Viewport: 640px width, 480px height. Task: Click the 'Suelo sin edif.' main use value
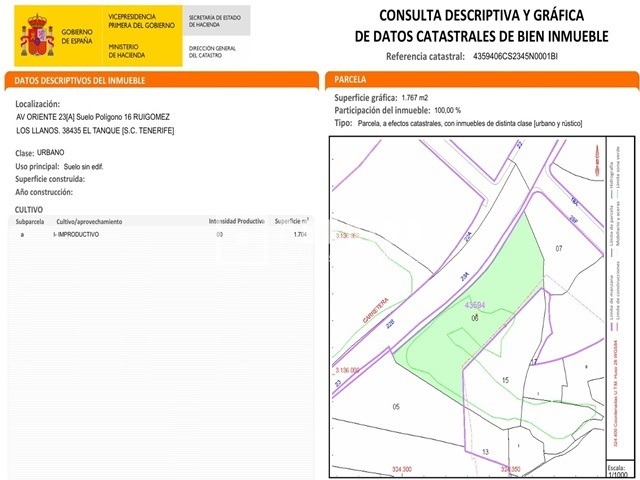[x=84, y=167]
